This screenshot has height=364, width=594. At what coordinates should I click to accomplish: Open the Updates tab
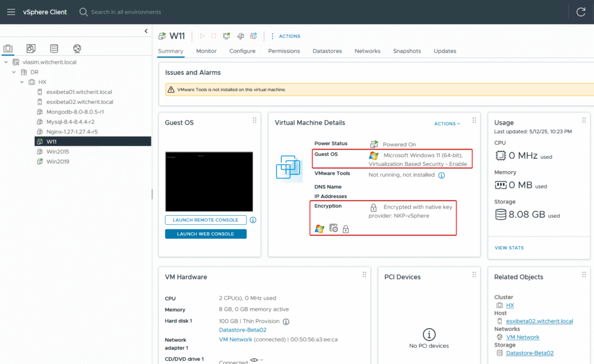point(445,51)
